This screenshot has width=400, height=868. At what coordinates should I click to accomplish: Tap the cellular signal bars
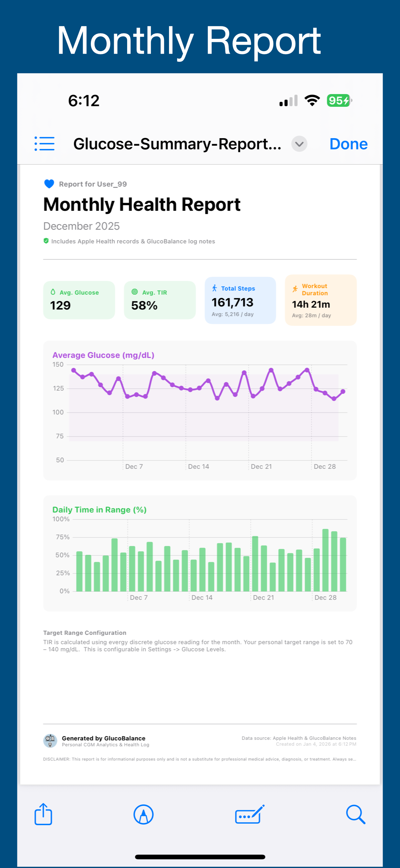pos(289,100)
